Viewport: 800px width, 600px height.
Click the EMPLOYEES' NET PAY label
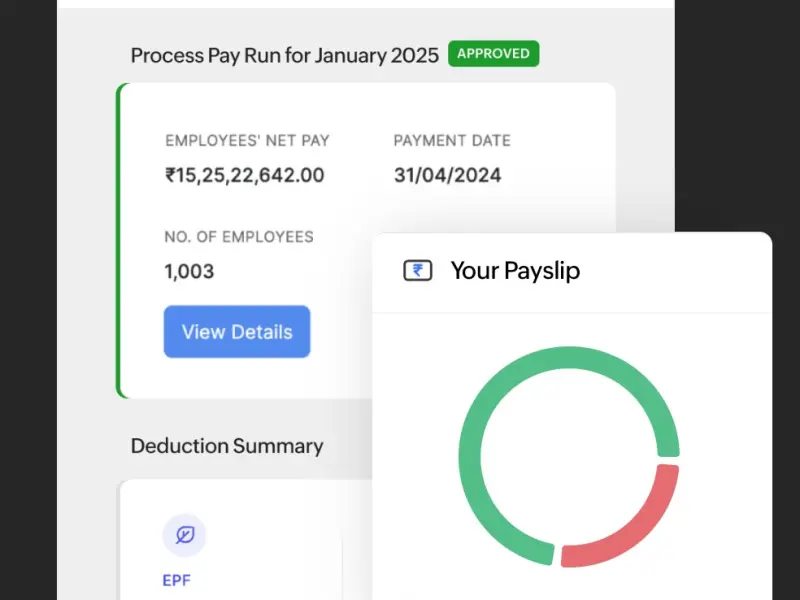tap(247, 141)
